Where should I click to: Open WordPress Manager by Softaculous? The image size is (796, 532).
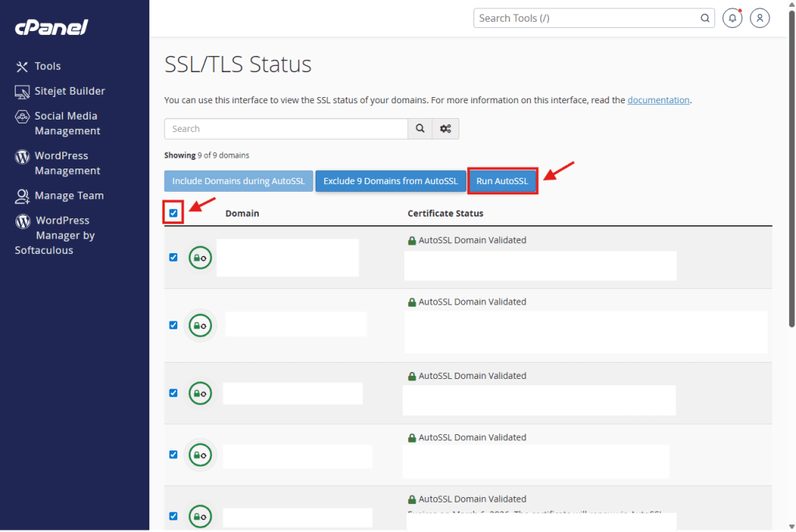65,235
